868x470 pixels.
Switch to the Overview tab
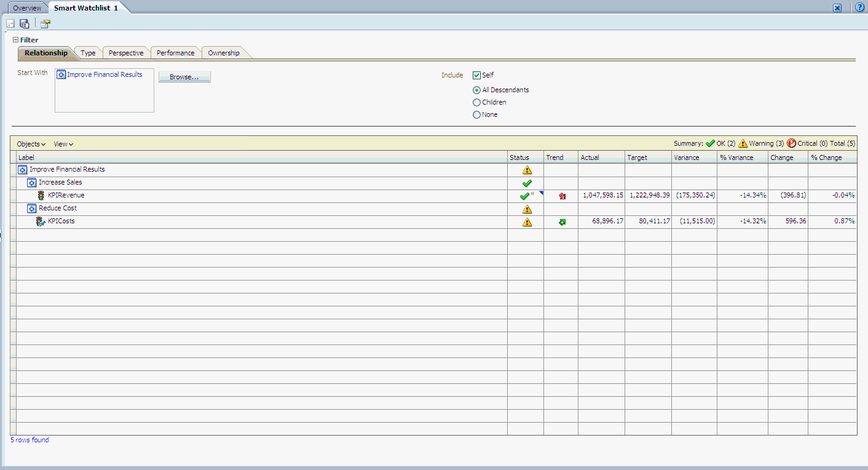point(27,8)
